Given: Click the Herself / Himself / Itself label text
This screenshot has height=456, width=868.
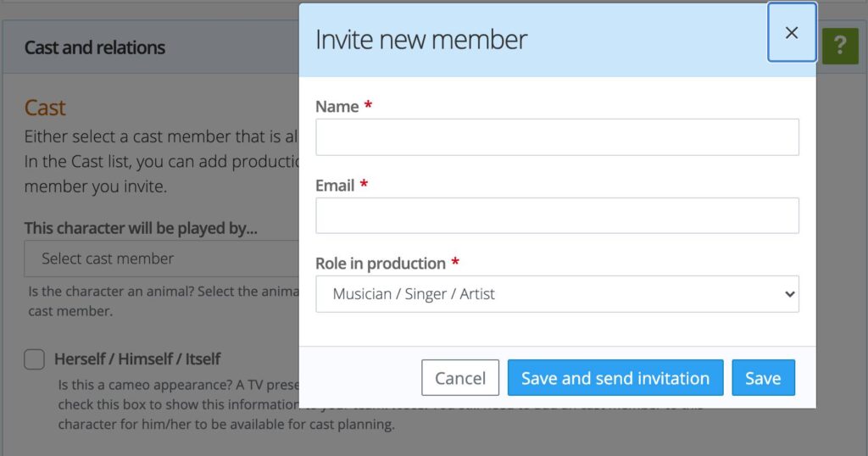Looking at the screenshot, I should [x=137, y=359].
